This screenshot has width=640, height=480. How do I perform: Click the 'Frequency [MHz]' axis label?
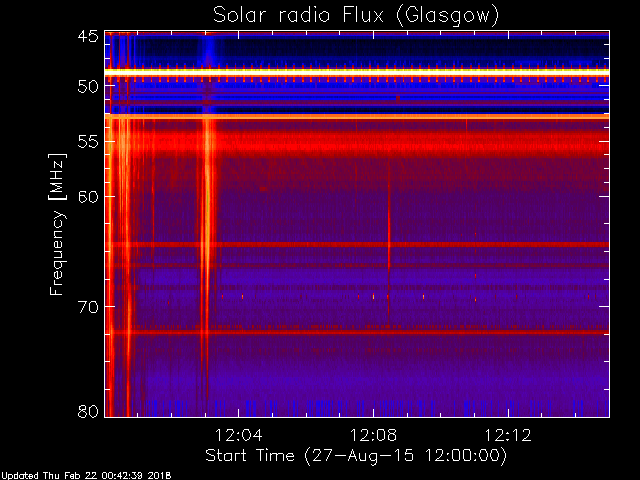pyautogui.click(x=58, y=224)
